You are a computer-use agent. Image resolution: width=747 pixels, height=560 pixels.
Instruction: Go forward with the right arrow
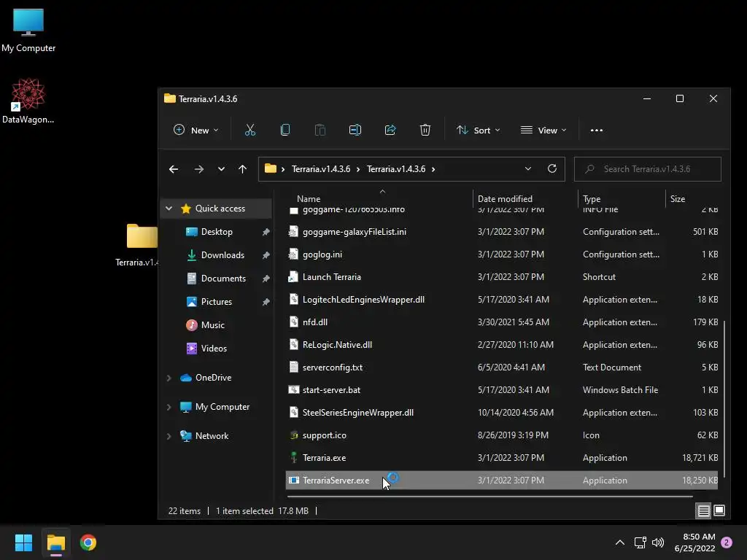pyautogui.click(x=199, y=169)
